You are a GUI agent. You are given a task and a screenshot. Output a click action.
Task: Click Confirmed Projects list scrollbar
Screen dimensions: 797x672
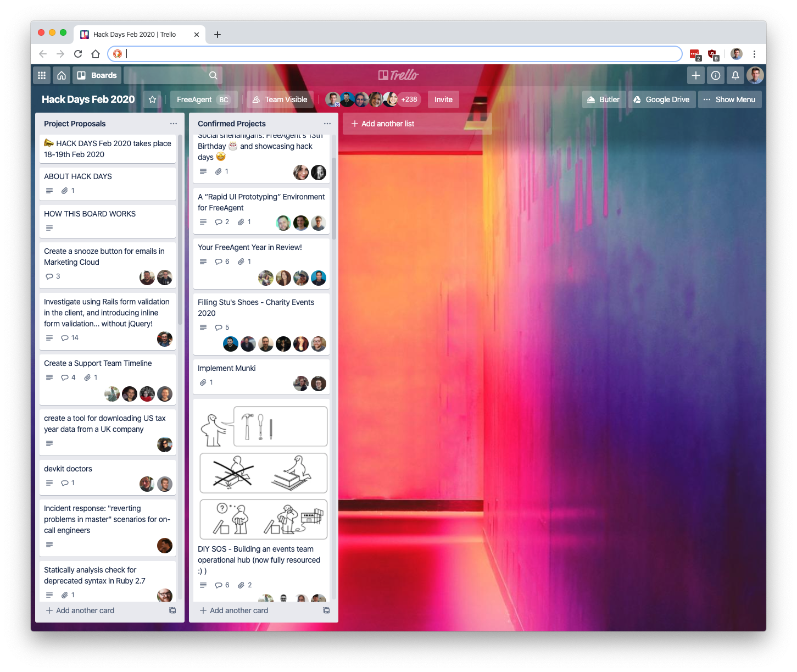pos(334,198)
